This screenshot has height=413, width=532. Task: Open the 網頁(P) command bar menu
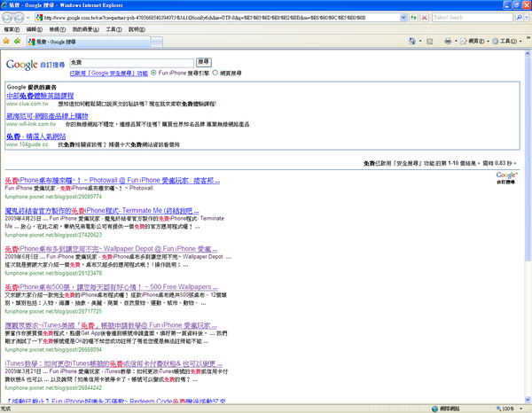click(474, 41)
